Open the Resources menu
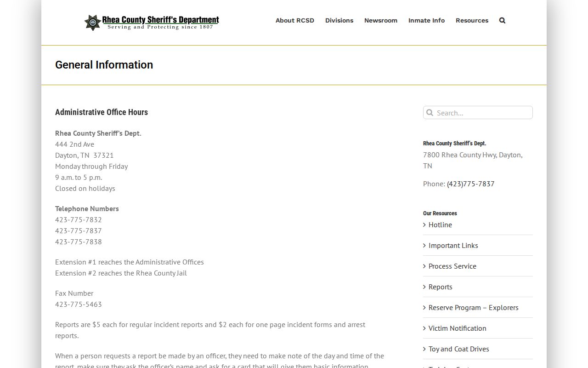Screen dimensions: 588x368 click(472, 20)
